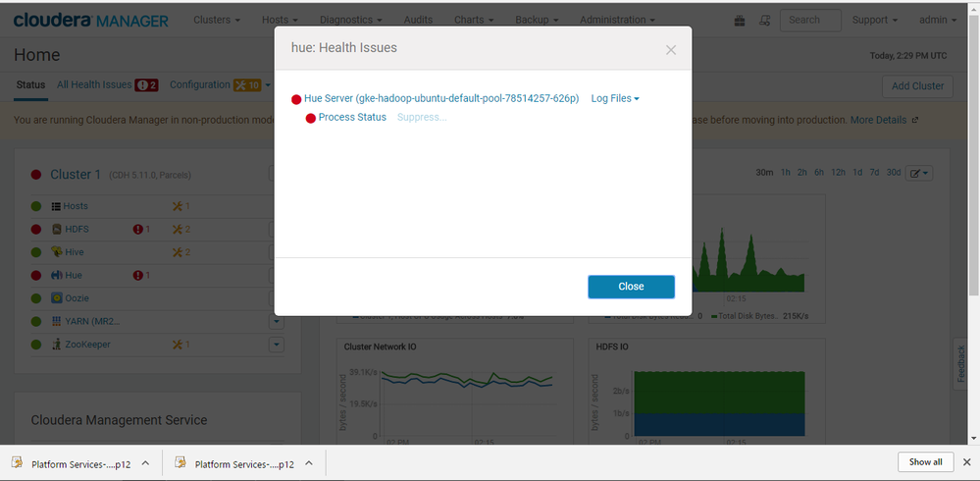This screenshot has width=980, height=481.
Task: Open the Administration menu
Action: point(617,20)
